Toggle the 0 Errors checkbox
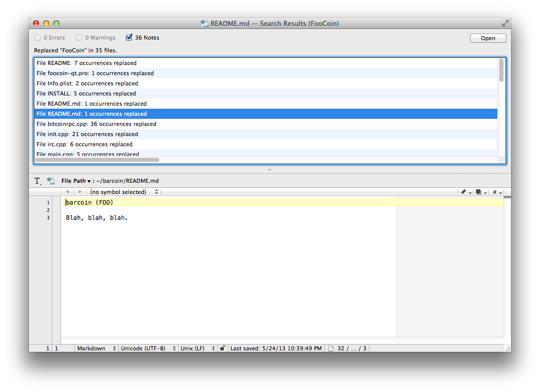This screenshot has height=392, width=540. 38,38
